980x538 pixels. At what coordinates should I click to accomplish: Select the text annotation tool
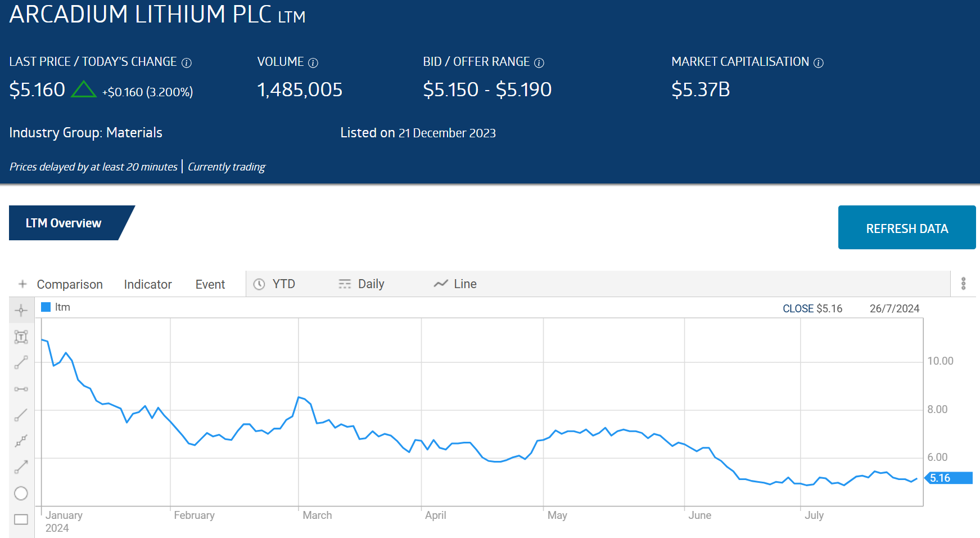pyautogui.click(x=21, y=337)
